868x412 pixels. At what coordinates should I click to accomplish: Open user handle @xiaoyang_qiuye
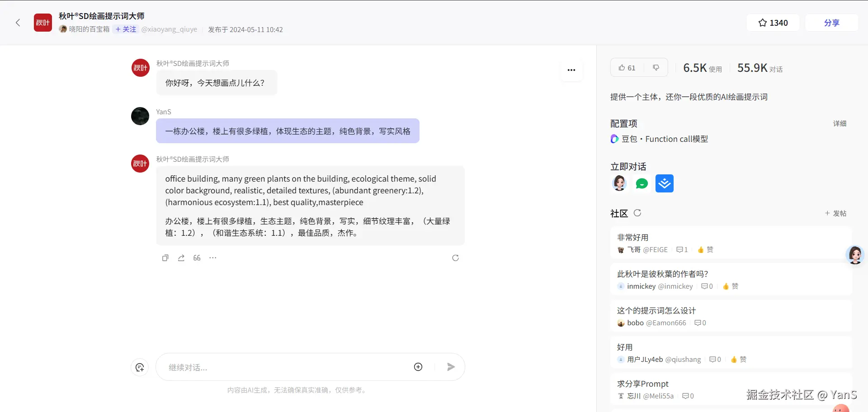(169, 29)
